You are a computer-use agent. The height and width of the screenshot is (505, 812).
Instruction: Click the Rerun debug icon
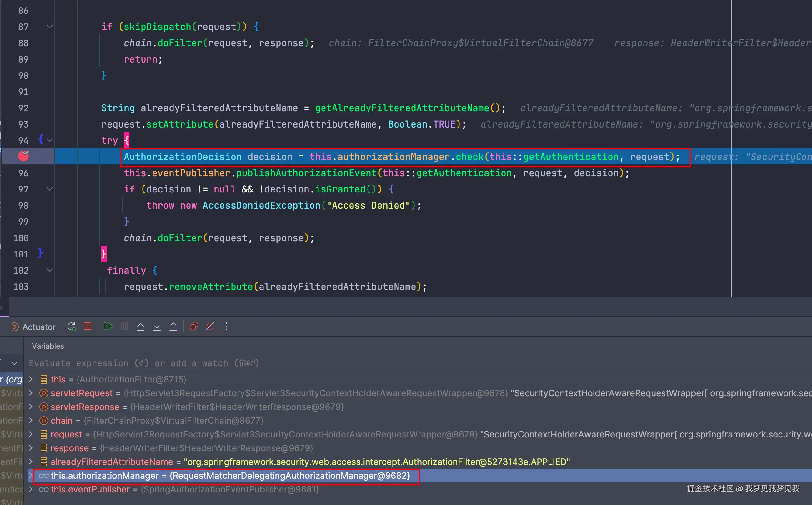pos(72,326)
